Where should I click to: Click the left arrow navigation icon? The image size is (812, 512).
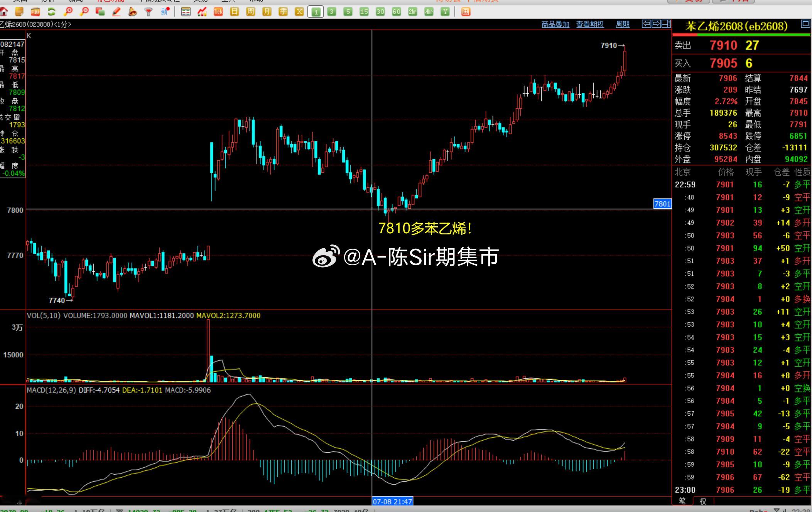point(646,24)
